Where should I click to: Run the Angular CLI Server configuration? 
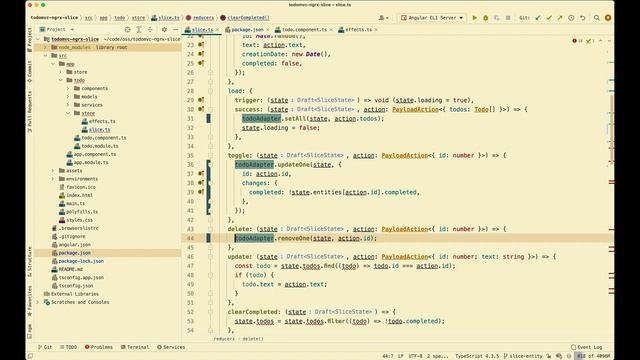pyautogui.click(x=474, y=18)
